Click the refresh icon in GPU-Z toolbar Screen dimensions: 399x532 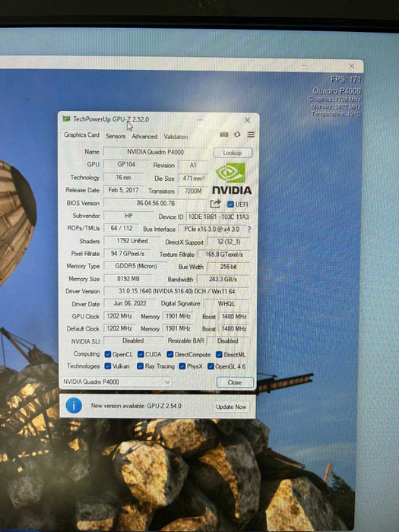237,135
